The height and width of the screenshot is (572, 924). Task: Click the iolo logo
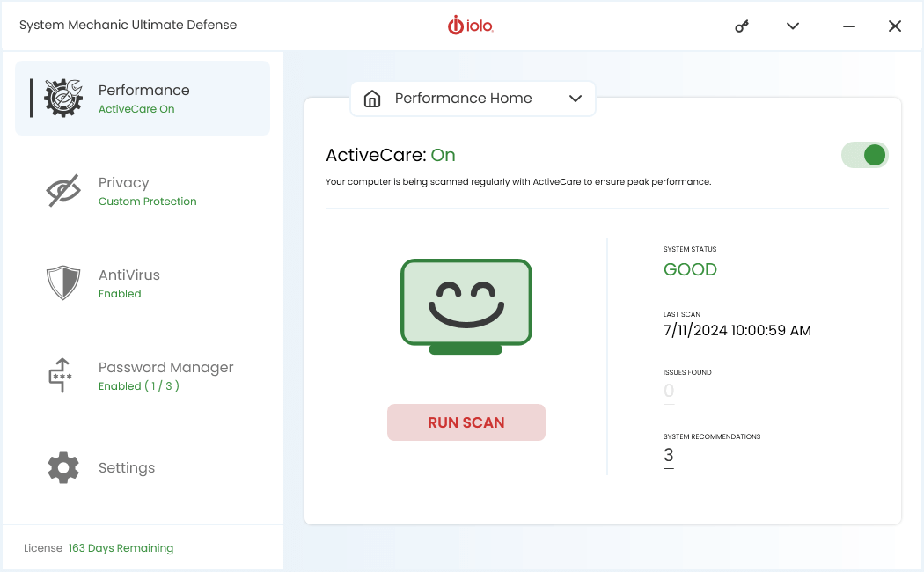click(471, 26)
